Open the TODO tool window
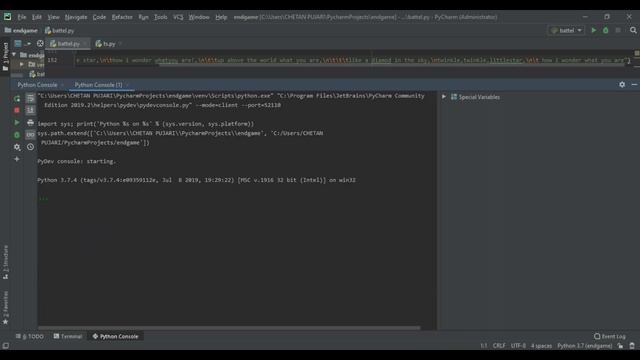Viewport: 640px width, 360px height. pos(30,336)
